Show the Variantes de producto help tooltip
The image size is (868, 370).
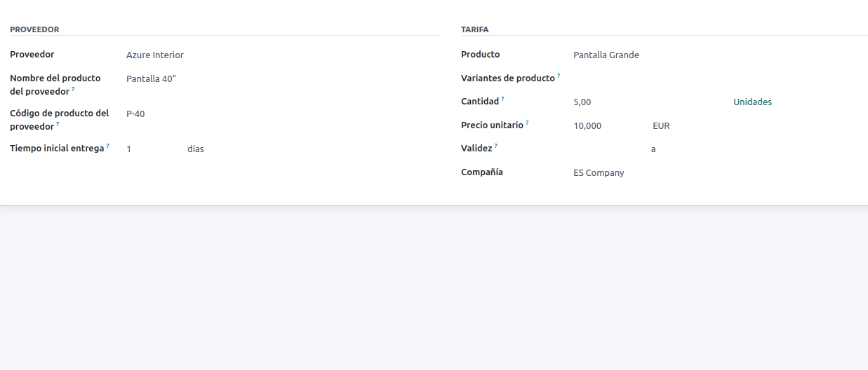click(559, 76)
